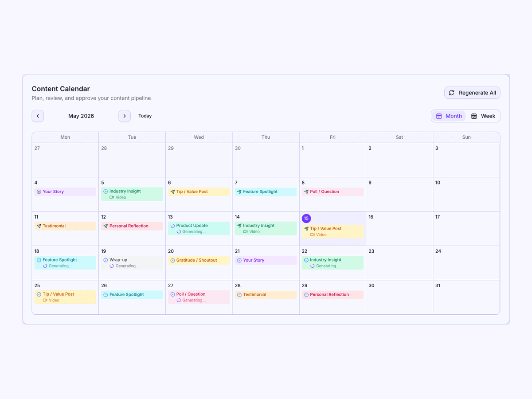Jump to Today
Image resolution: width=532 pixels, height=399 pixels.
pyautogui.click(x=145, y=116)
